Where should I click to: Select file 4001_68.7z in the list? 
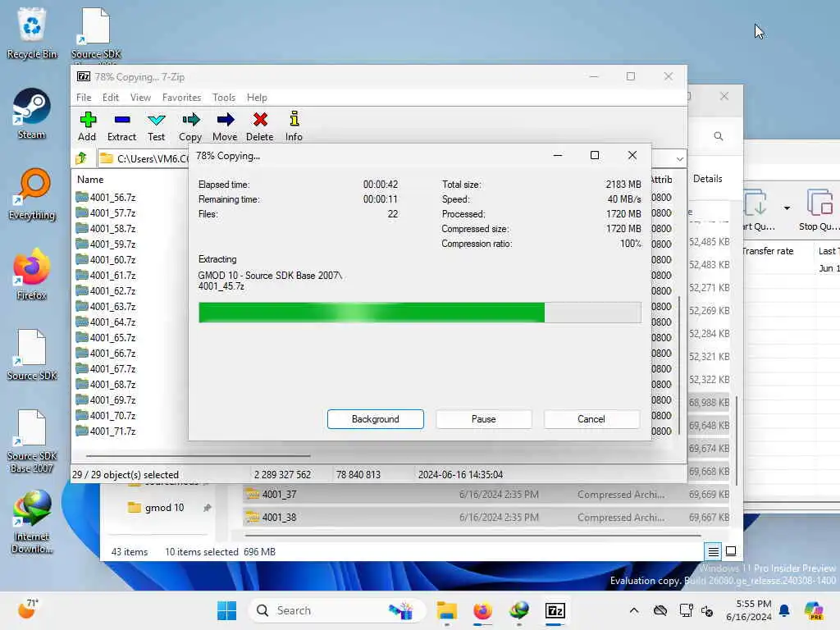pyautogui.click(x=106, y=384)
